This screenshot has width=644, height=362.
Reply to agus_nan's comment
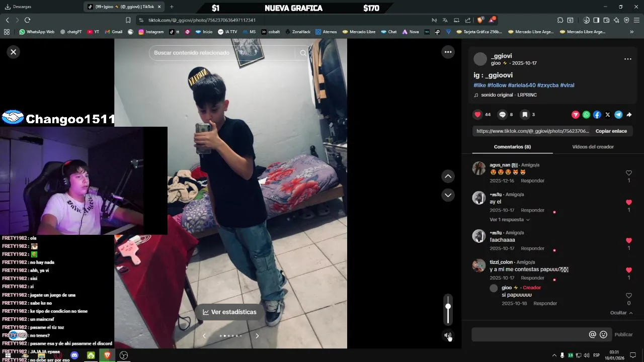[x=532, y=181]
